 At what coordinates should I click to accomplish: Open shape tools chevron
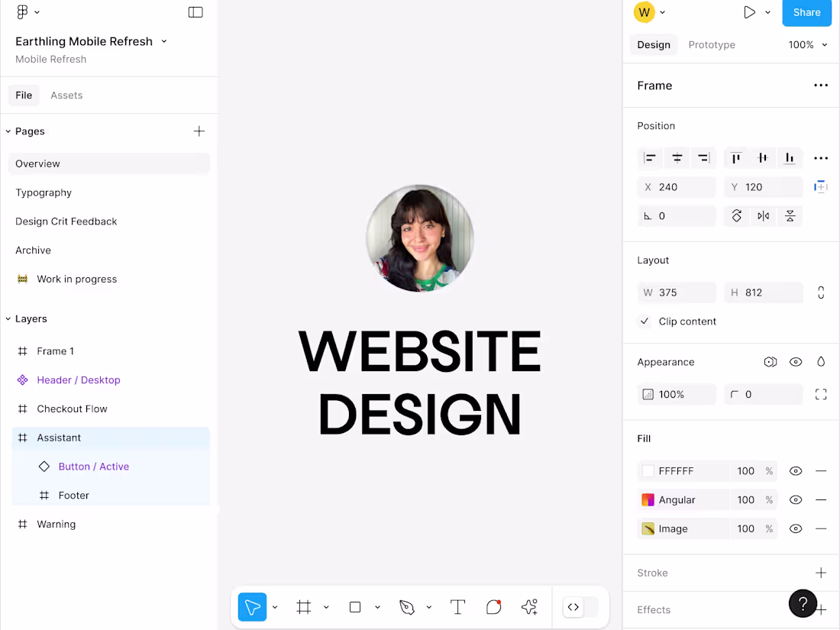pyautogui.click(x=377, y=607)
